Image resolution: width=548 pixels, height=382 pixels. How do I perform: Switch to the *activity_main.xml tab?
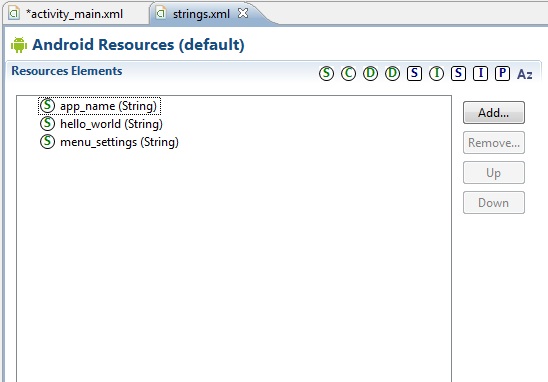click(x=74, y=14)
